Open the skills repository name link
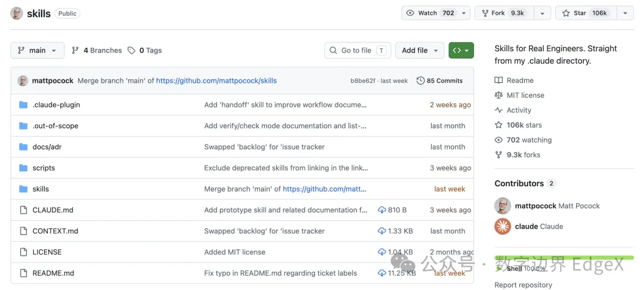 coord(39,13)
